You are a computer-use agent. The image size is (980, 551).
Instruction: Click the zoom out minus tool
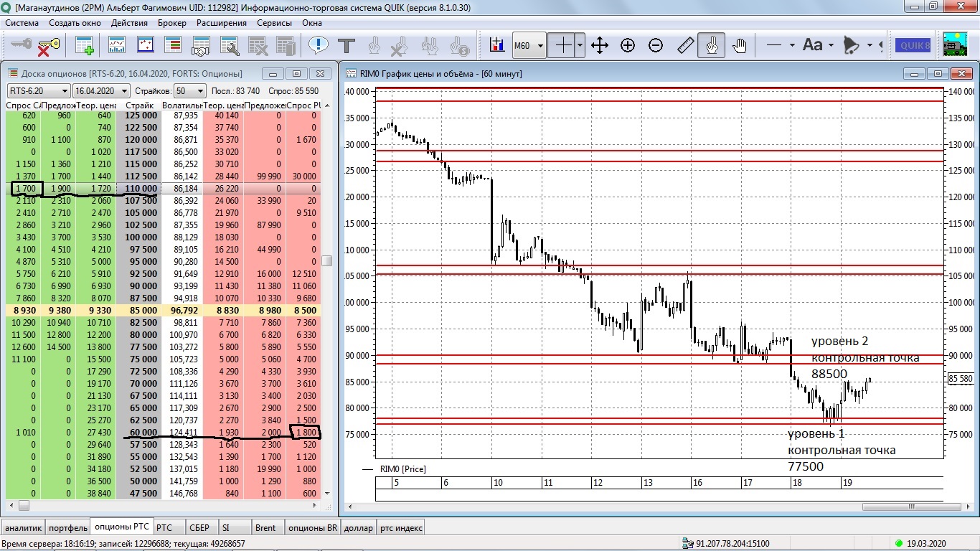tap(656, 46)
